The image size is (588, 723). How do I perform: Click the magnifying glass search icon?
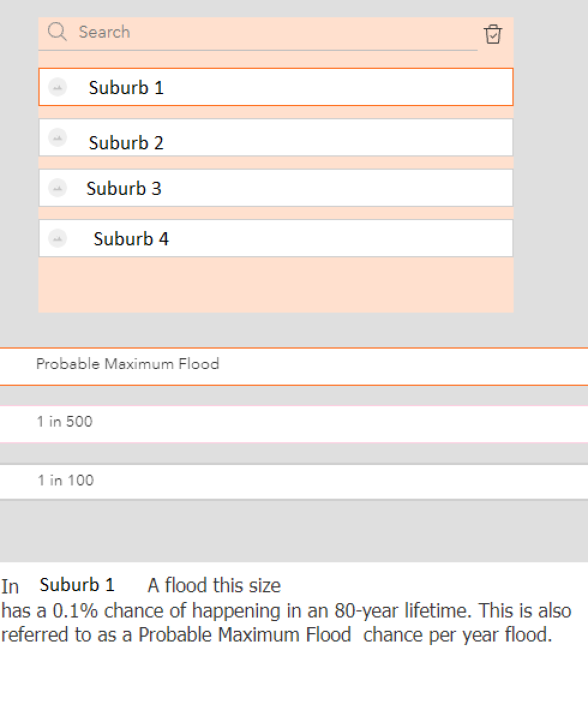coord(57,32)
